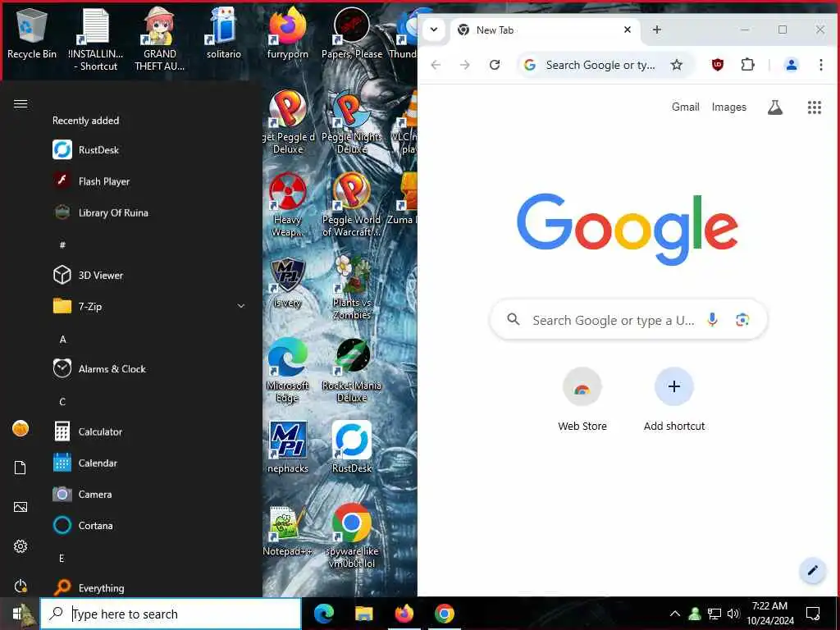Jump to the # letter group header
This screenshot has height=630, width=840.
click(62, 244)
